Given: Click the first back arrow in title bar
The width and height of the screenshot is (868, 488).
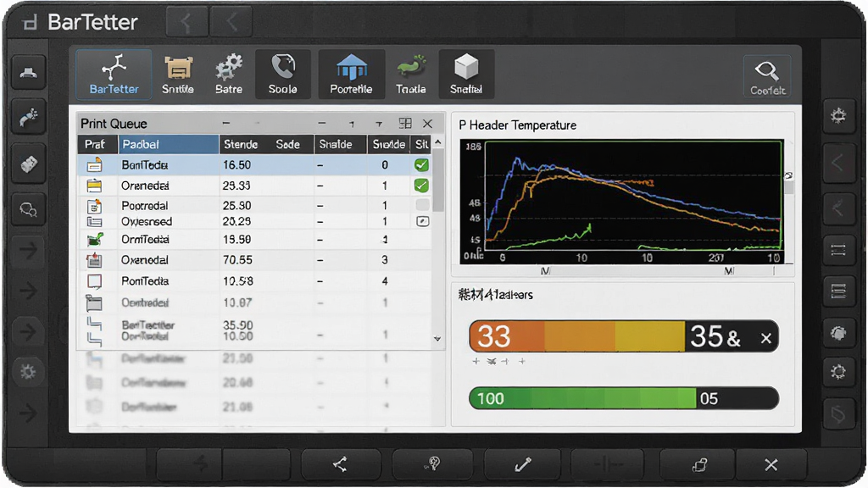Looking at the screenshot, I should [x=186, y=23].
